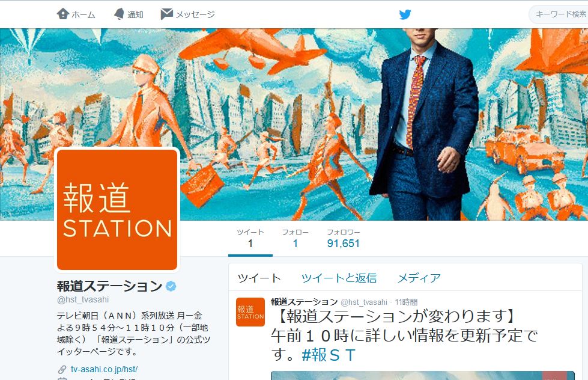Image resolution: width=588 pixels, height=380 pixels.
Task: Click the キーワード検索 search field
Action: coord(559,14)
